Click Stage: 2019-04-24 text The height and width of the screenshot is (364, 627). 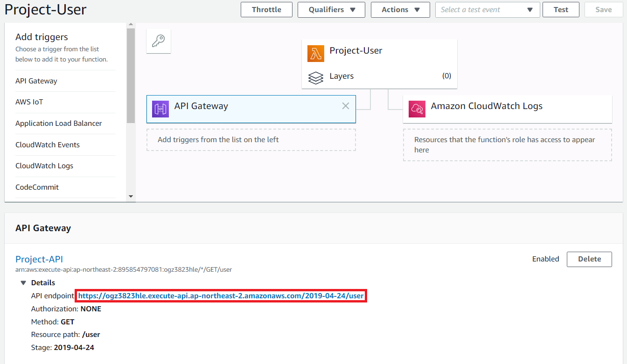point(63,348)
